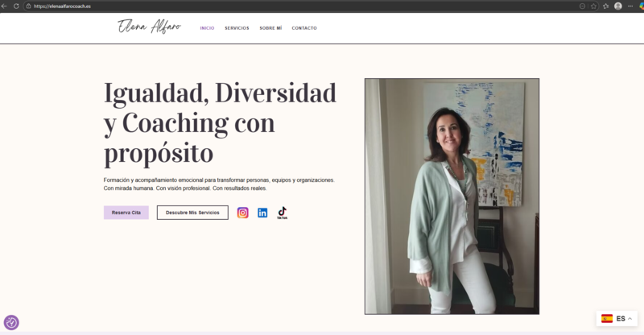Image resolution: width=644 pixels, height=335 pixels.
Task: Click the Elena Alfaro signature logo
Action: pyautogui.click(x=149, y=27)
